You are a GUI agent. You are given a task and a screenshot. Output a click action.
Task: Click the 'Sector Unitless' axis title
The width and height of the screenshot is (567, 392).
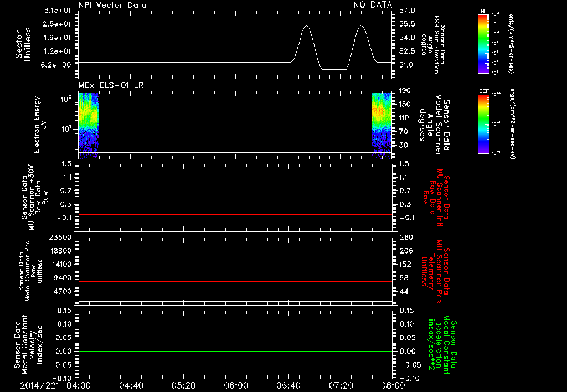click(23, 44)
